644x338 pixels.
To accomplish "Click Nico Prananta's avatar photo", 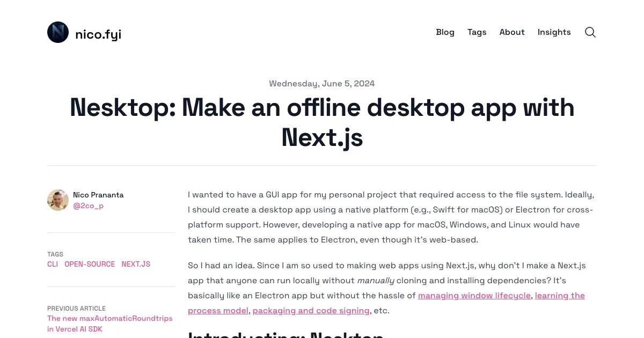I will click(x=58, y=200).
